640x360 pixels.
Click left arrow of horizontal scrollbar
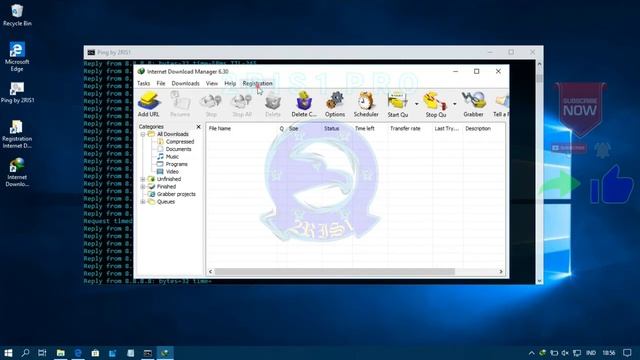[211, 272]
